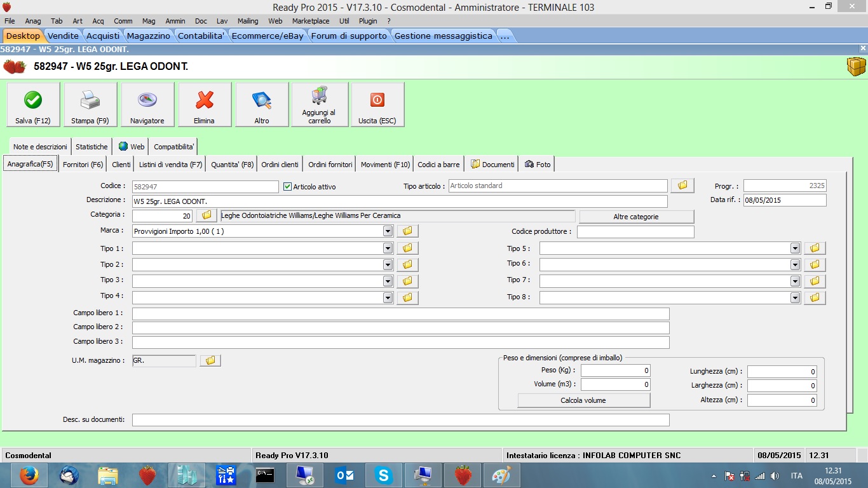Screen dimensions: 868x488
Task: Open the Web tab with globe
Action: [132, 147]
